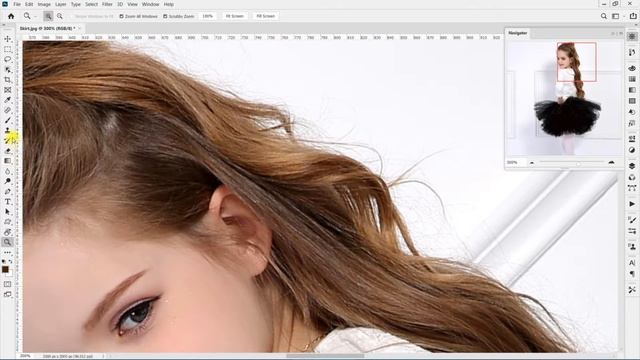The image size is (640, 360).
Task: Select the Zoom tool in the toolbox
Action: pos(7,242)
